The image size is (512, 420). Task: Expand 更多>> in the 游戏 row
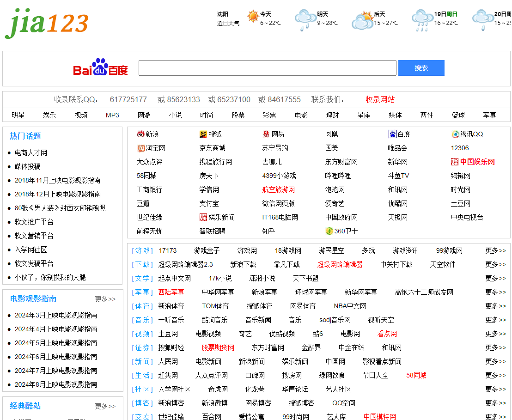tap(496, 250)
